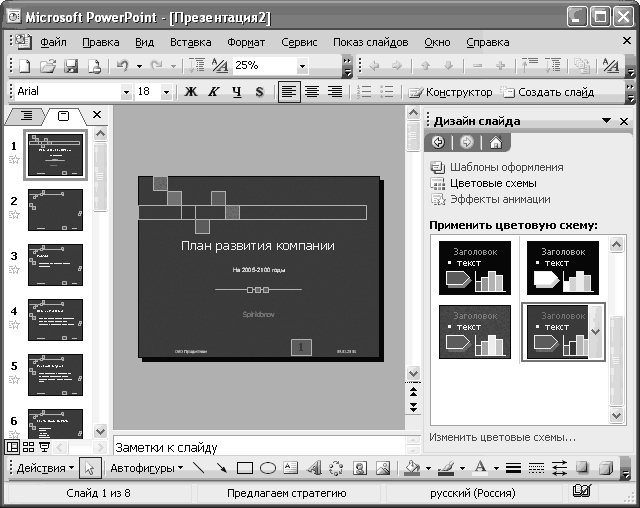Open the Действия dropdown menu
This screenshot has height=508, width=640.
click(45, 468)
